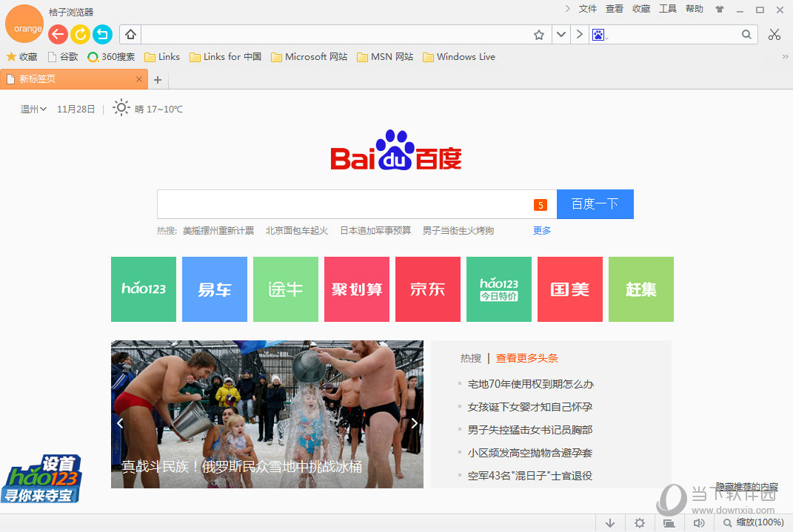Open the 工具 menu
The image size is (793, 532).
[x=667, y=9]
